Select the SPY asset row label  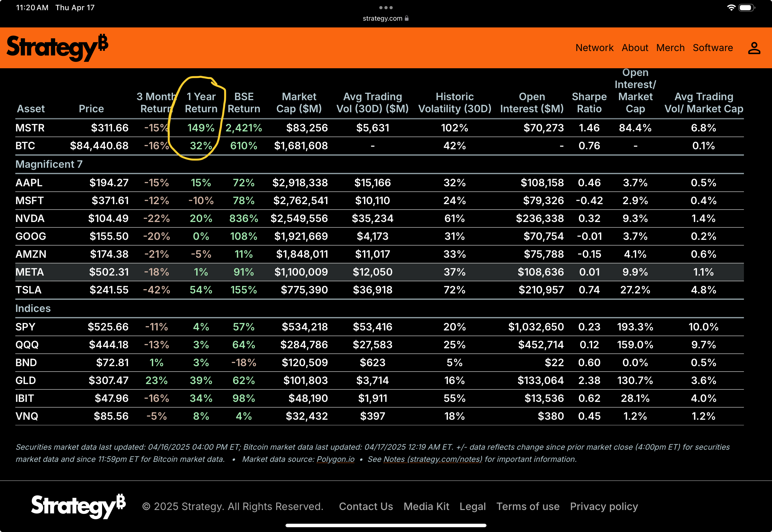coord(25,327)
